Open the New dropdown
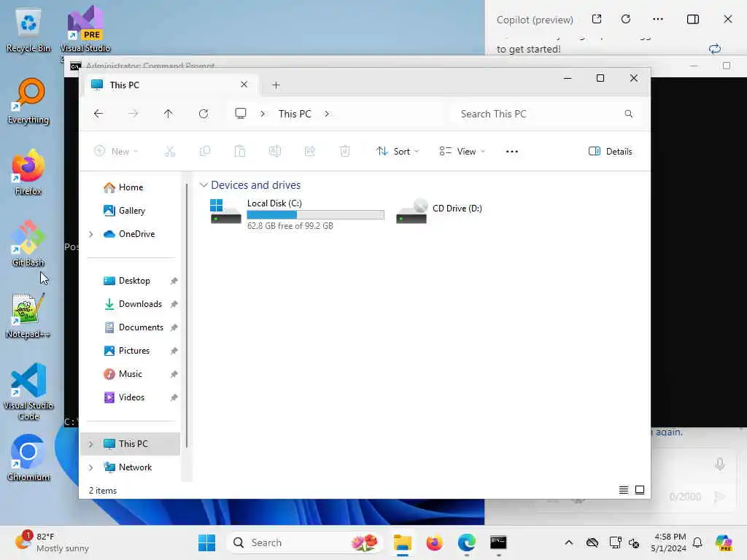 [116, 152]
